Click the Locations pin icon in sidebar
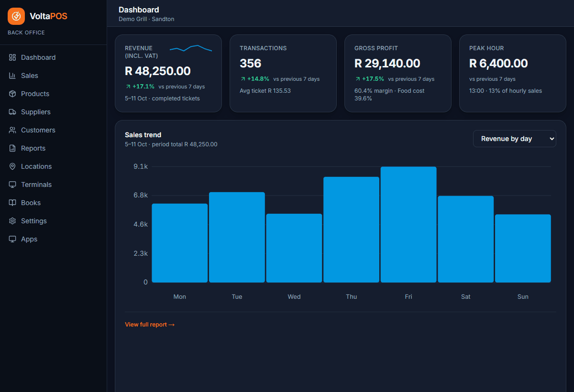Image resolution: width=574 pixels, height=392 pixels. point(12,166)
